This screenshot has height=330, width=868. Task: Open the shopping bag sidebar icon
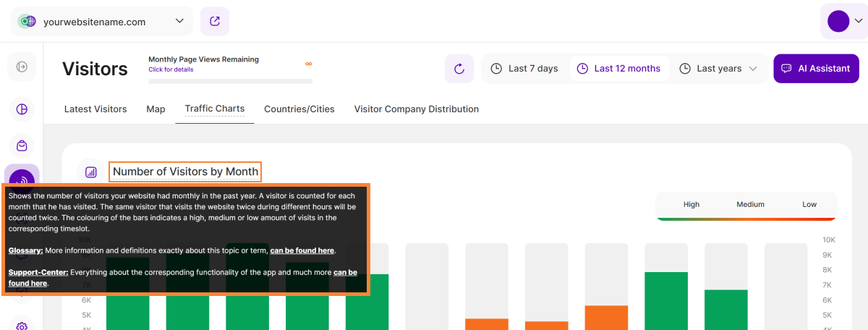[22, 145]
